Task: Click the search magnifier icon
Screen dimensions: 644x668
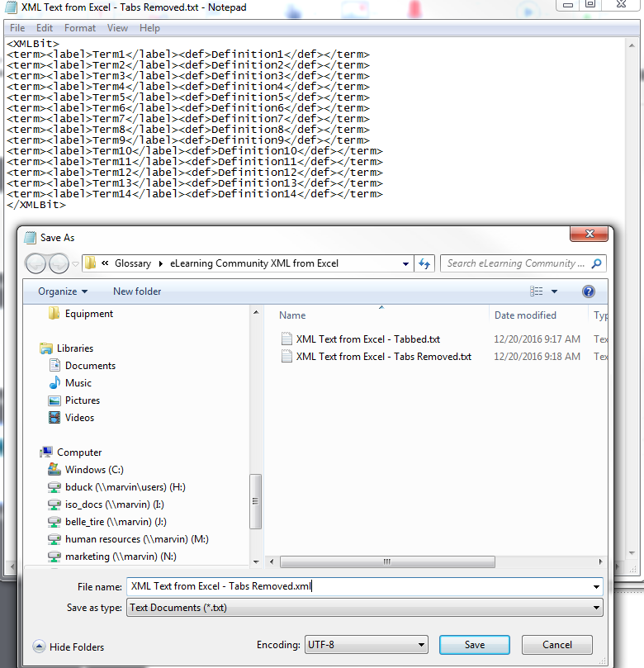Action: point(597,263)
